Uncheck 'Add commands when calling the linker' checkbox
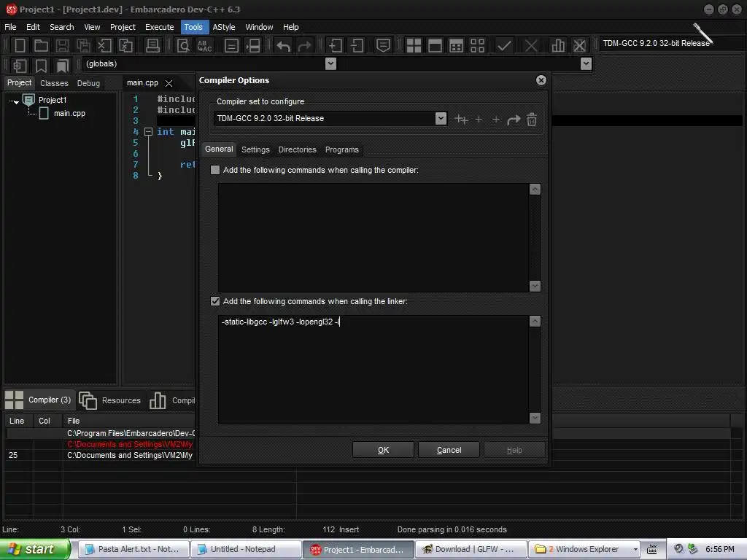Screen dimensions: 747x560 [x=215, y=301]
